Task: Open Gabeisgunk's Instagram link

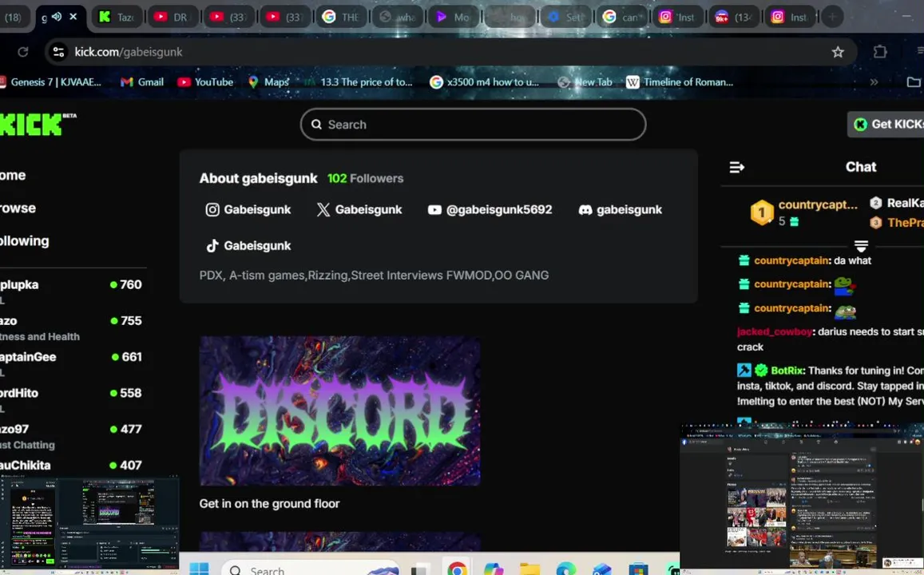Action: tap(248, 210)
